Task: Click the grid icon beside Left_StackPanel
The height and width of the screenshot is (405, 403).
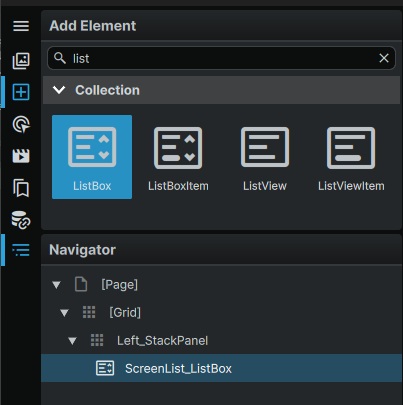Action: [x=97, y=340]
